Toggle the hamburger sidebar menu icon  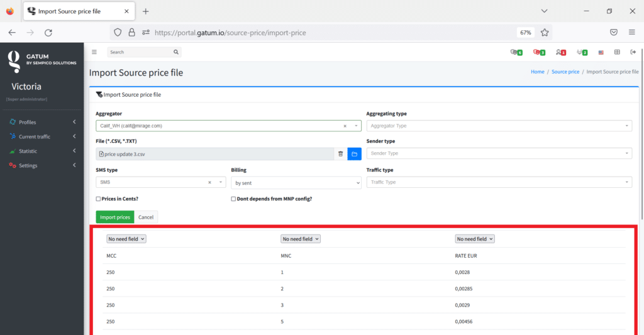pos(94,52)
